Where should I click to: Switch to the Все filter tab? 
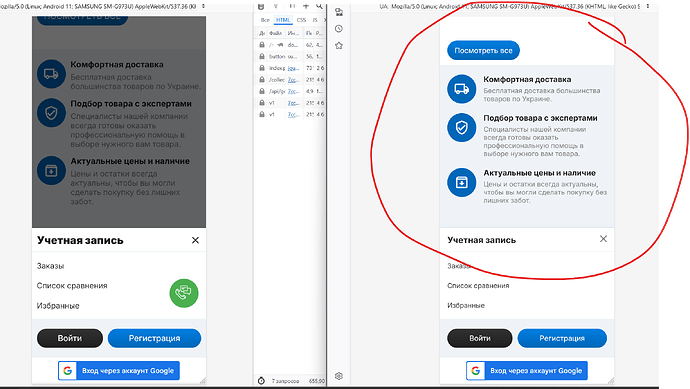point(265,20)
